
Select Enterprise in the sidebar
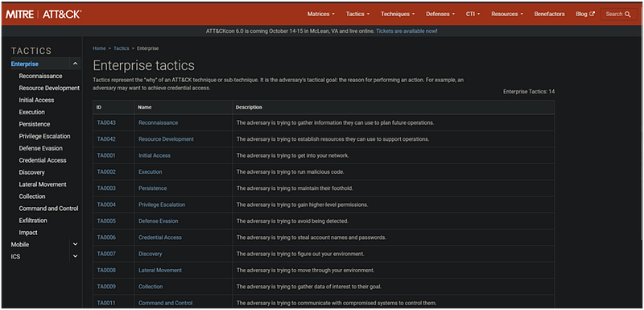25,64
